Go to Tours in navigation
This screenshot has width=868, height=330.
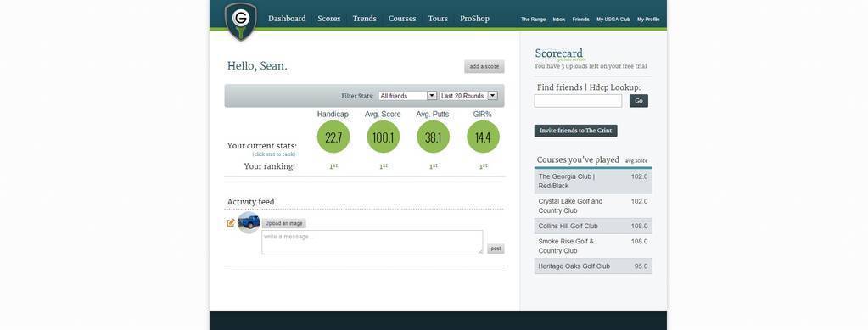[x=438, y=19]
